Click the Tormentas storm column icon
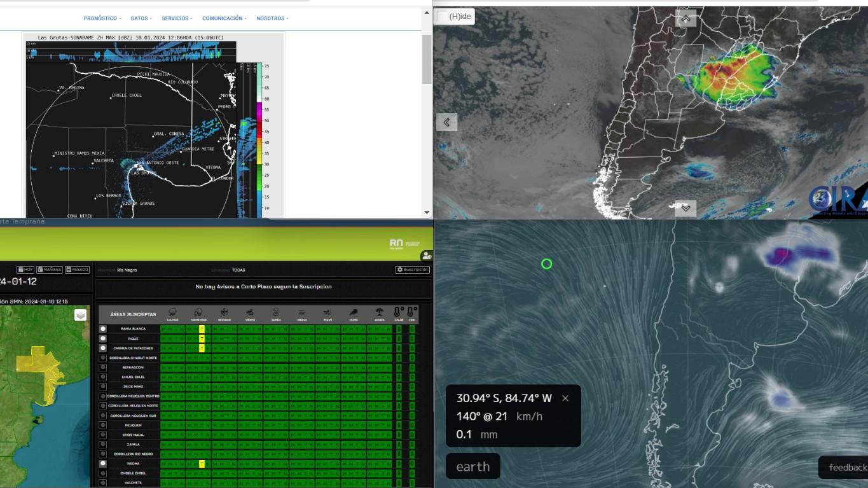868x488 pixels. click(x=198, y=312)
